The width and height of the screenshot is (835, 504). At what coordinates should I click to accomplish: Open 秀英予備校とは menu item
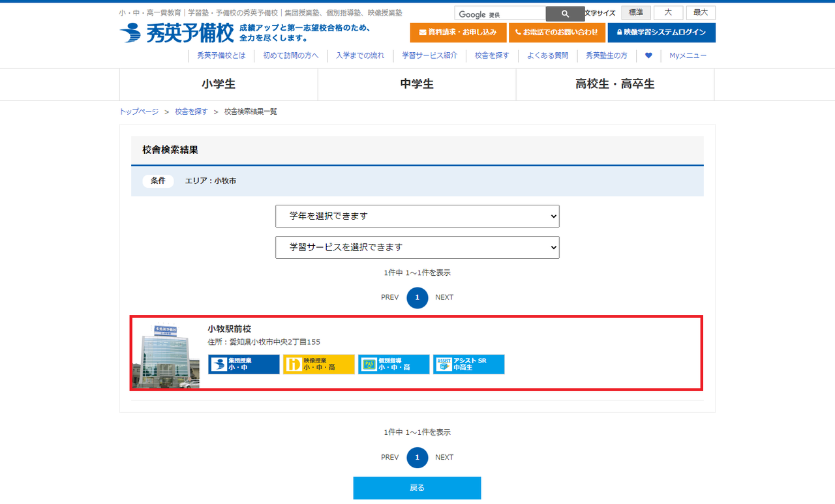tap(221, 55)
